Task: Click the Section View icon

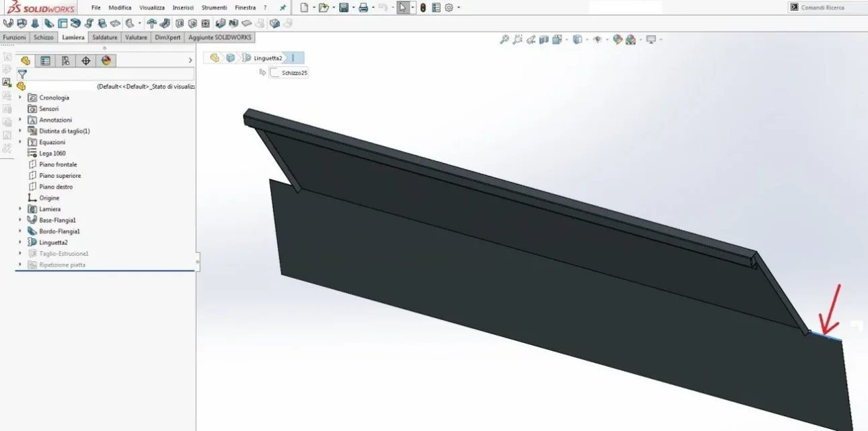Action: (544, 40)
